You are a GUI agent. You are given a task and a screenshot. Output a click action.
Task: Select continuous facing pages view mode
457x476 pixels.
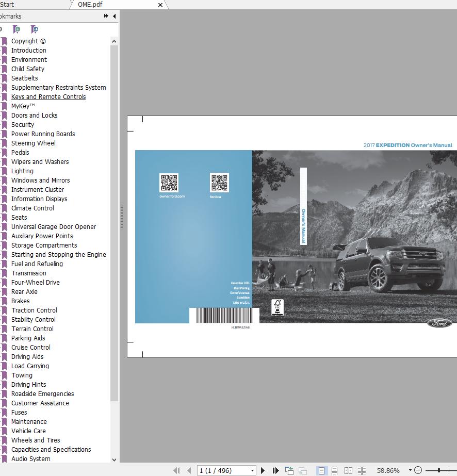[362, 470]
